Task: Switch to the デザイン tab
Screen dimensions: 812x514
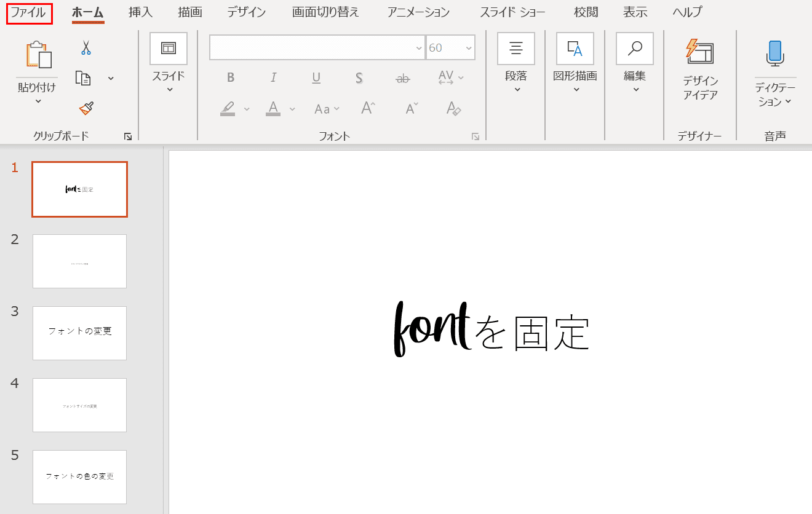Action: (x=246, y=12)
